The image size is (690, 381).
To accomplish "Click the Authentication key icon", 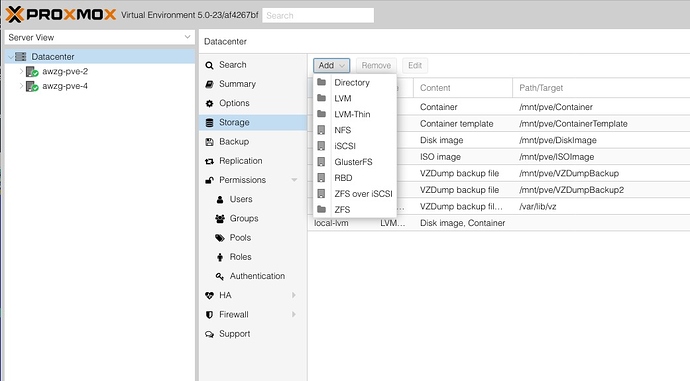I will coord(220,276).
